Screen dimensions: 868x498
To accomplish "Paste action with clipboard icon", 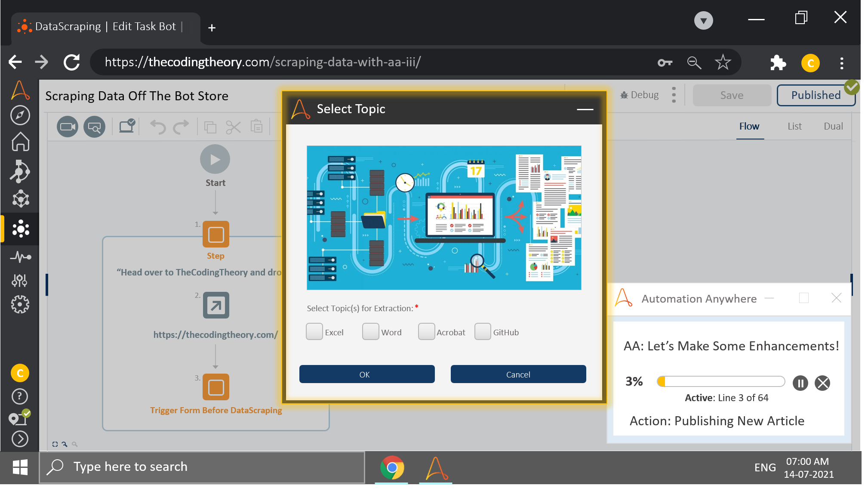I will point(257,127).
